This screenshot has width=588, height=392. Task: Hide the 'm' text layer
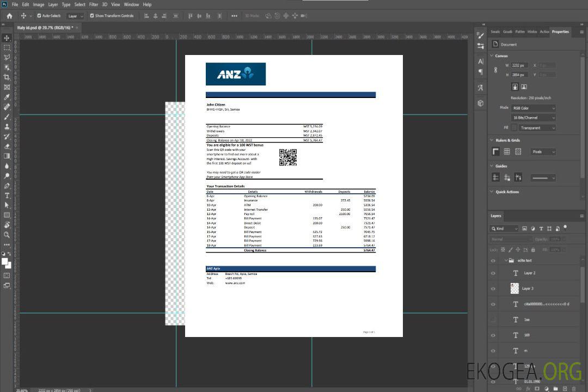pos(493,351)
